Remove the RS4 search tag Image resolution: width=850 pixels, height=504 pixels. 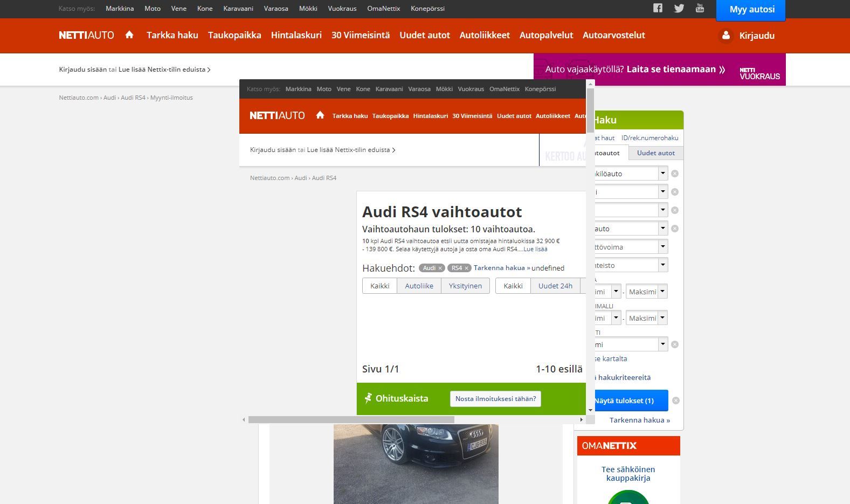[x=467, y=268]
